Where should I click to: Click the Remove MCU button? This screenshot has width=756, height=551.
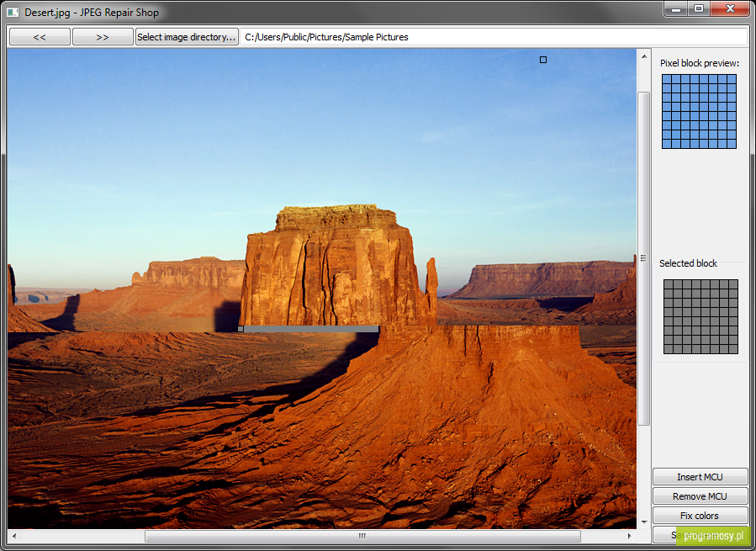pos(700,496)
